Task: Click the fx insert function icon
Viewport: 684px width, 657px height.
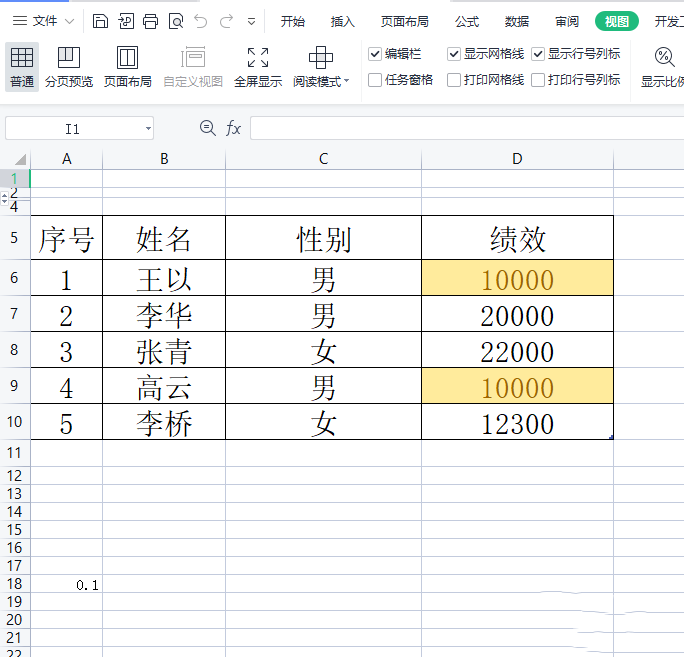Action: click(x=233, y=128)
